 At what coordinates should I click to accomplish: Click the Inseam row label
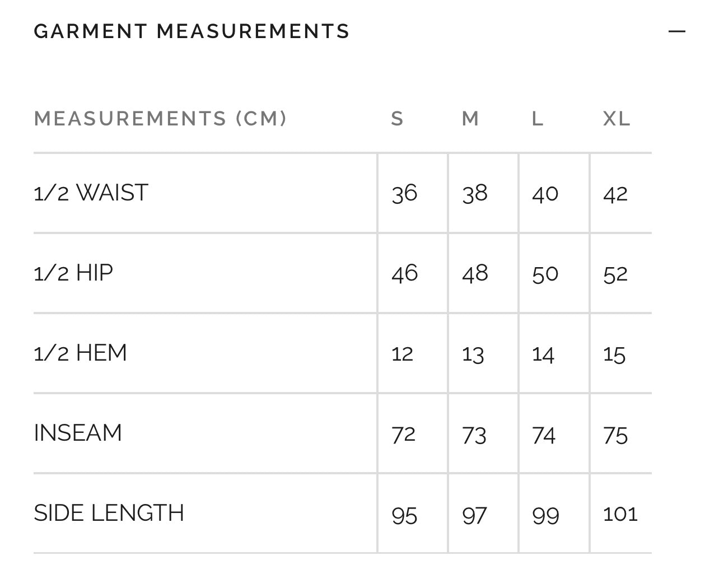click(78, 433)
